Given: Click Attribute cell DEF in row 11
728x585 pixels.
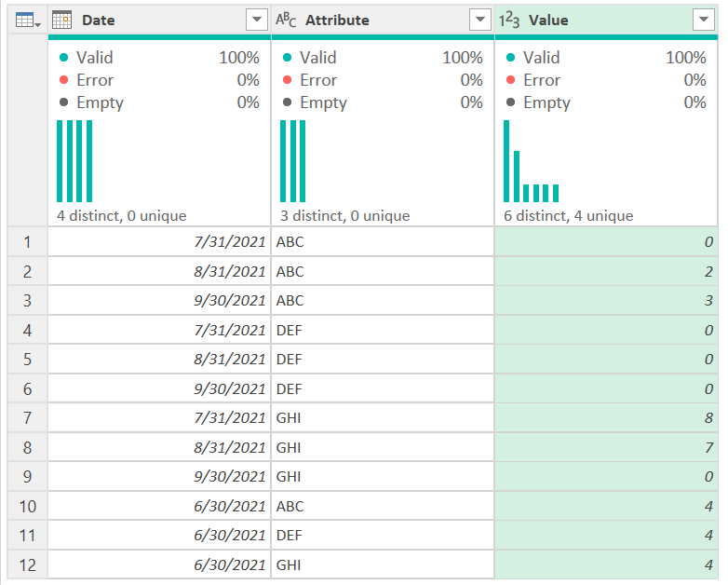Looking at the screenshot, I should point(383,536).
